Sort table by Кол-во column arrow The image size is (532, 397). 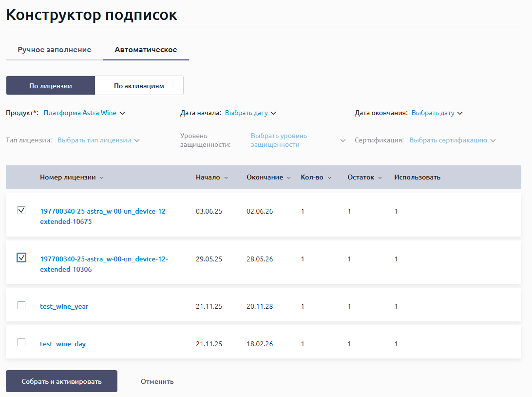329,178
